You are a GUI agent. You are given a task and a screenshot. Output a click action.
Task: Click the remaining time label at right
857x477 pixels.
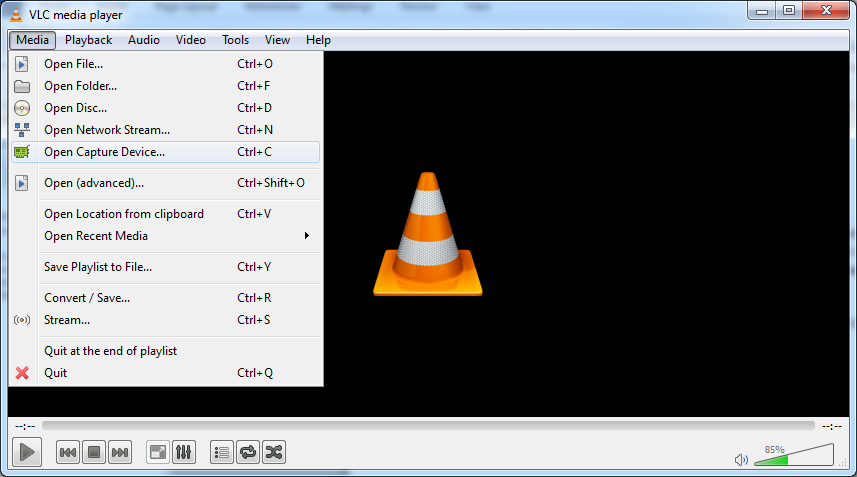pyautogui.click(x=832, y=426)
